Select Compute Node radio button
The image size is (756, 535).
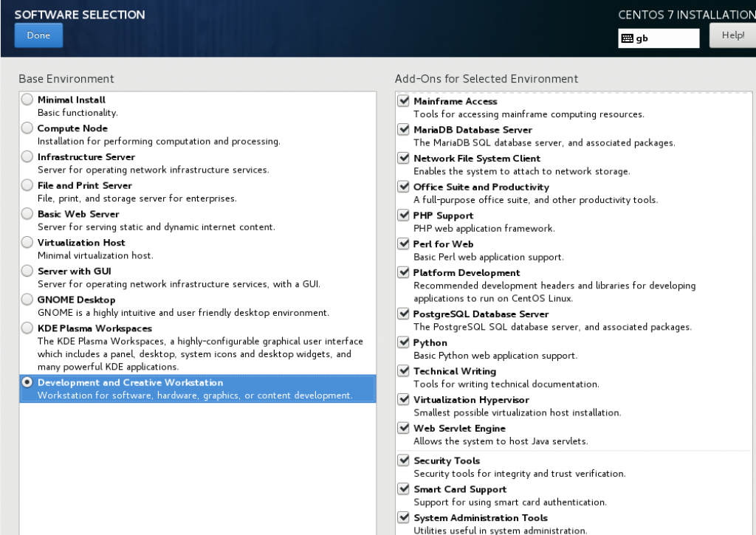tap(27, 128)
